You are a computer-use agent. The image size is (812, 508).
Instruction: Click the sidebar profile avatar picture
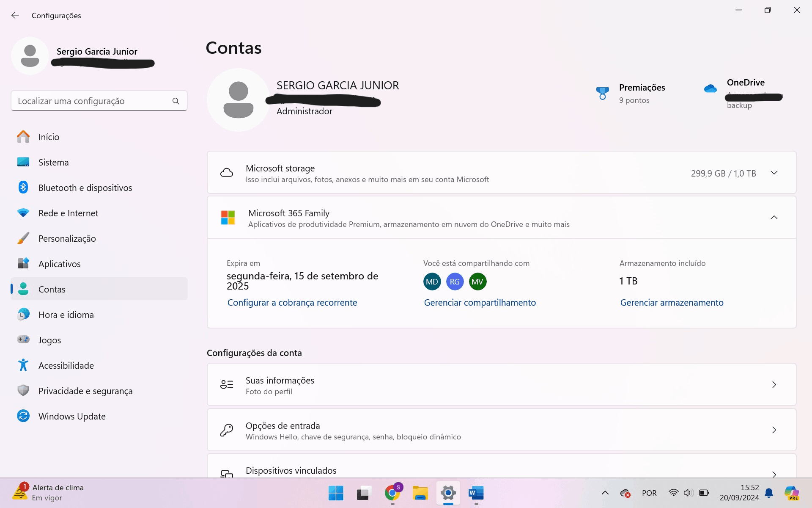click(30, 56)
